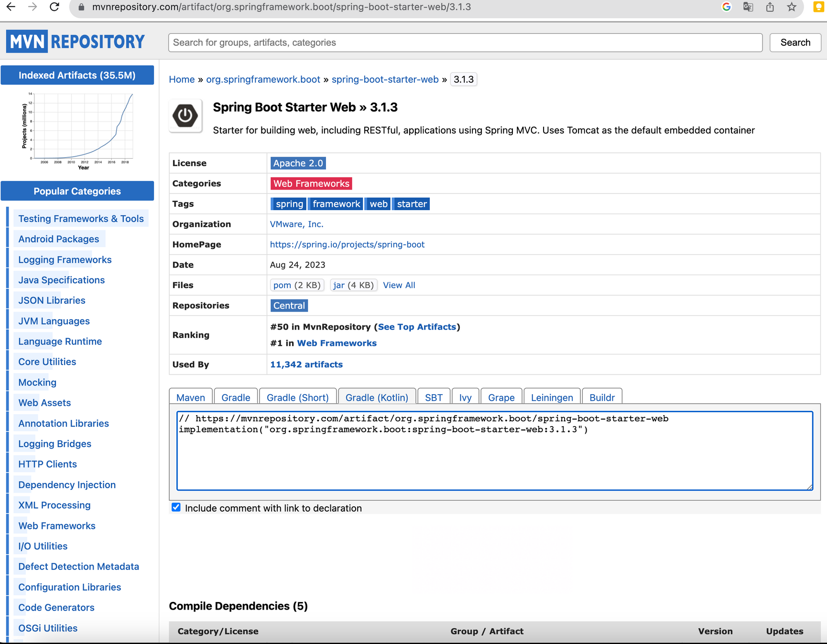Open HTTP Clients category

tap(47, 464)
